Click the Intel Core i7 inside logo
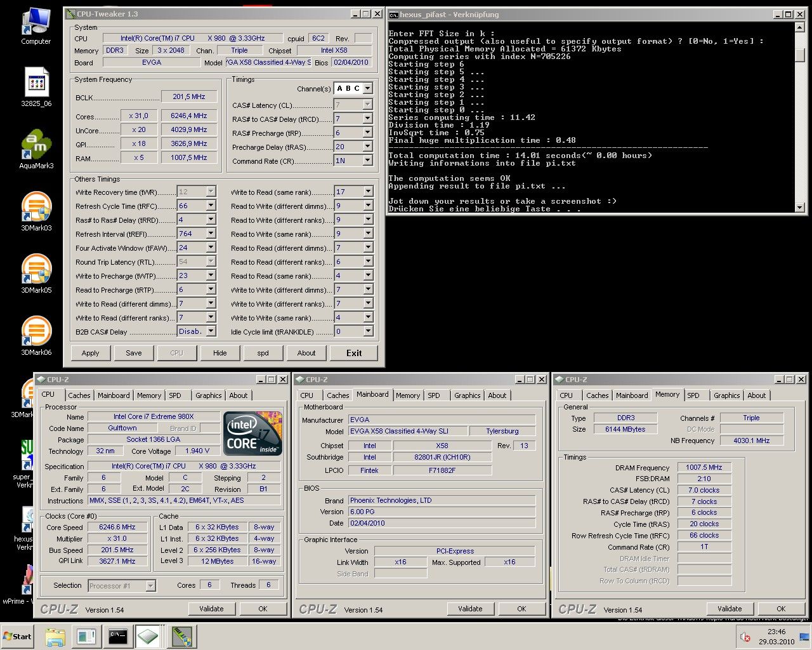The width and height of the screenshot is (812, 650). tap(252, 434)
